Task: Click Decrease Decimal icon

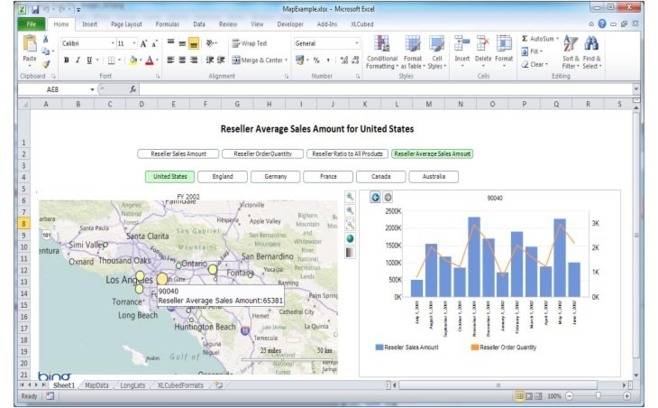Action: point(355,60)
